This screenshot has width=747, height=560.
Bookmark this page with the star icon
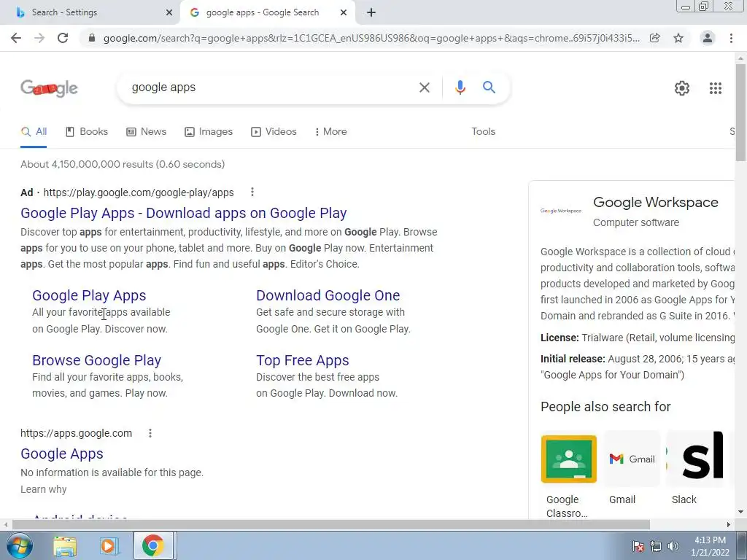(x=678, y=38)
